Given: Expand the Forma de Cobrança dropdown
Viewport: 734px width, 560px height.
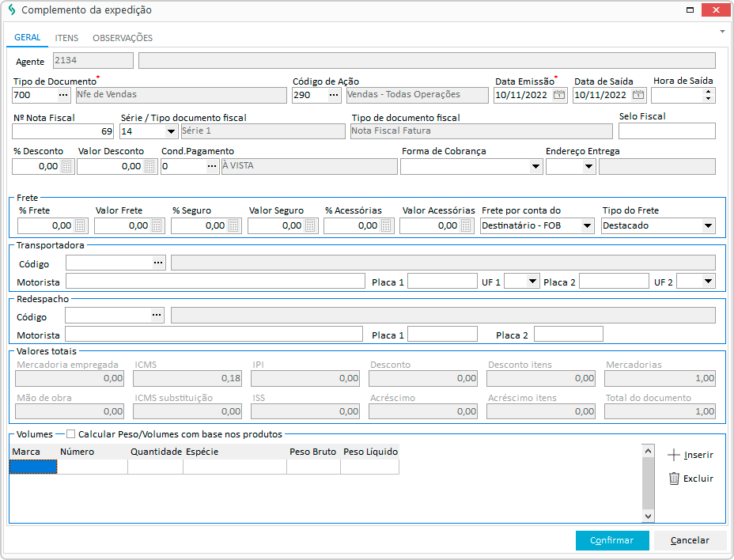Looking at the screenshot, I should point(535,167).
